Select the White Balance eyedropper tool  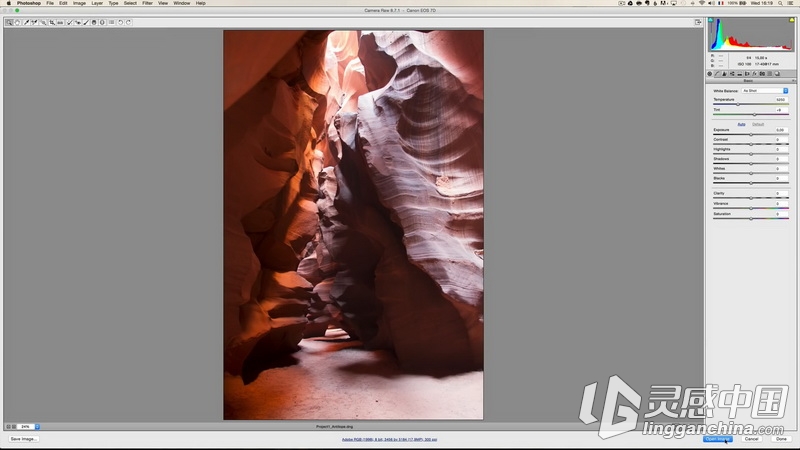tap(27, 22)
